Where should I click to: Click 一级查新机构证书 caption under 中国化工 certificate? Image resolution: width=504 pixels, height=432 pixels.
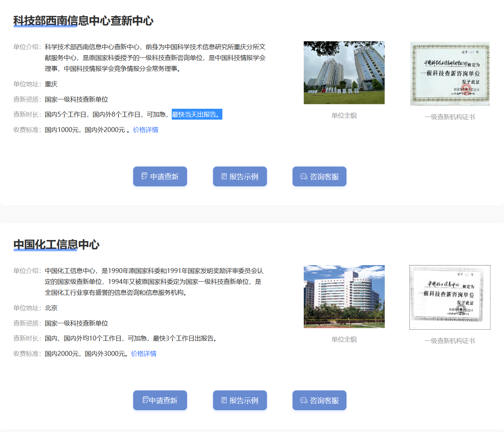[450, 341]
